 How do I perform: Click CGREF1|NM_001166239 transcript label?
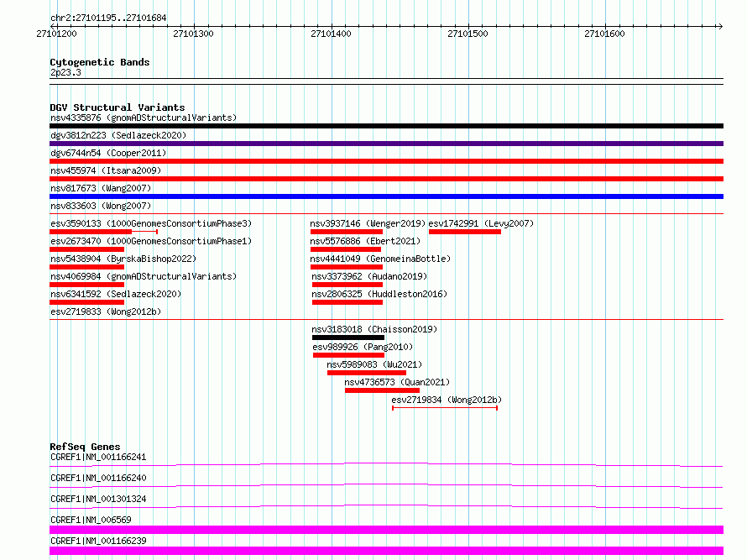click(x=98, y=541)
